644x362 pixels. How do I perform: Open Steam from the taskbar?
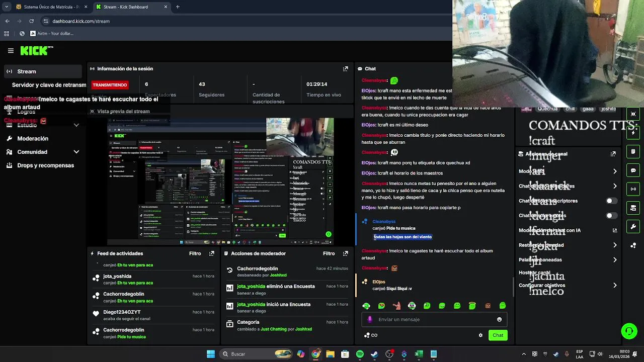[374, 354]
